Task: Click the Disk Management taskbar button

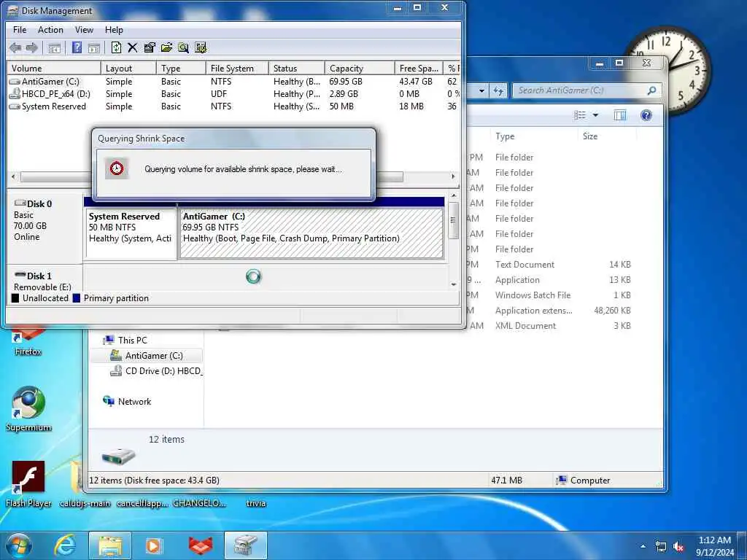Action: coord(246,545)
